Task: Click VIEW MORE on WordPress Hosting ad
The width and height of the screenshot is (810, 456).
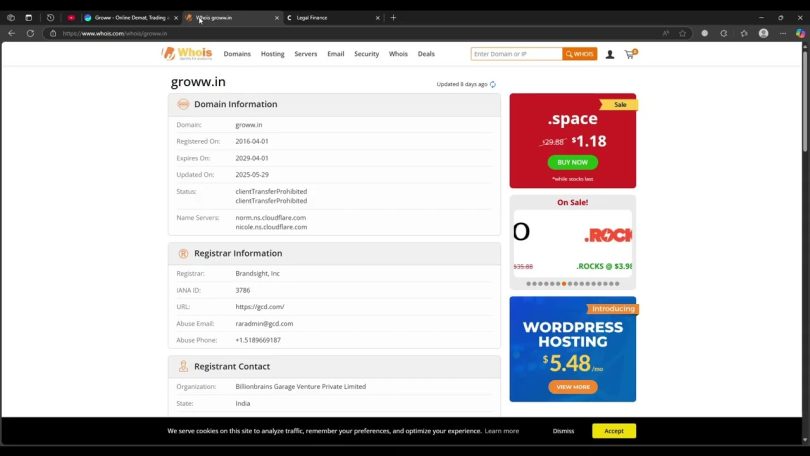Action: point(573,387)
